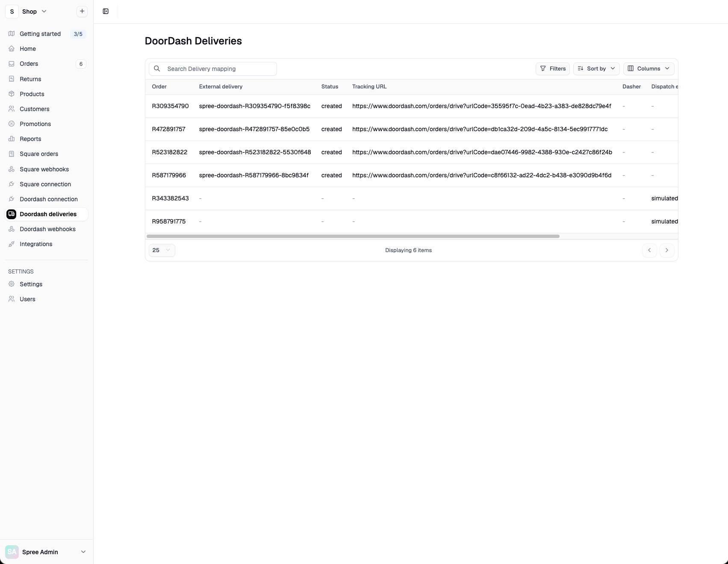
Task: Click tracking URL ending de828dc79e4f
Action: 482,106
